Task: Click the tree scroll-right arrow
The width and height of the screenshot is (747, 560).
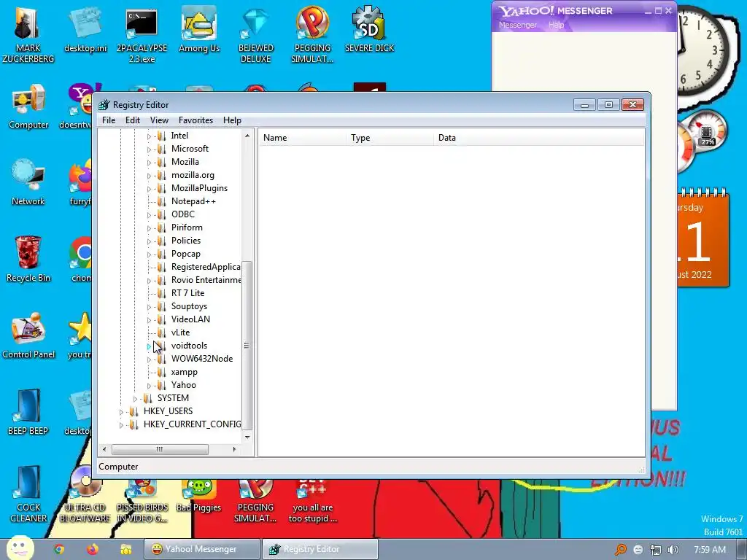Action: (234, 449)
